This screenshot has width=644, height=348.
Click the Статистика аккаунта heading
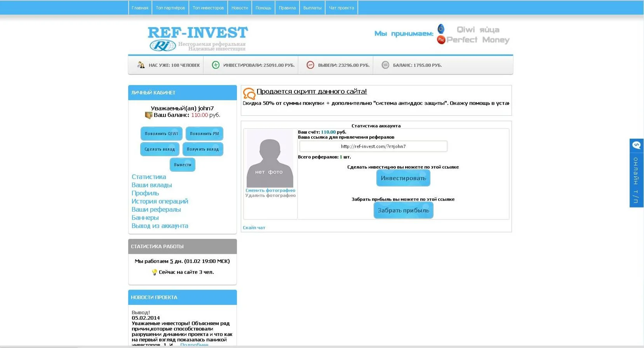click(x=376, y=126)
